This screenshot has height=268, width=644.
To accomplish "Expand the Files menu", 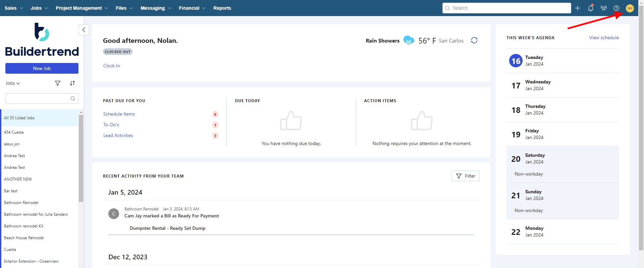I will (124, 8).
